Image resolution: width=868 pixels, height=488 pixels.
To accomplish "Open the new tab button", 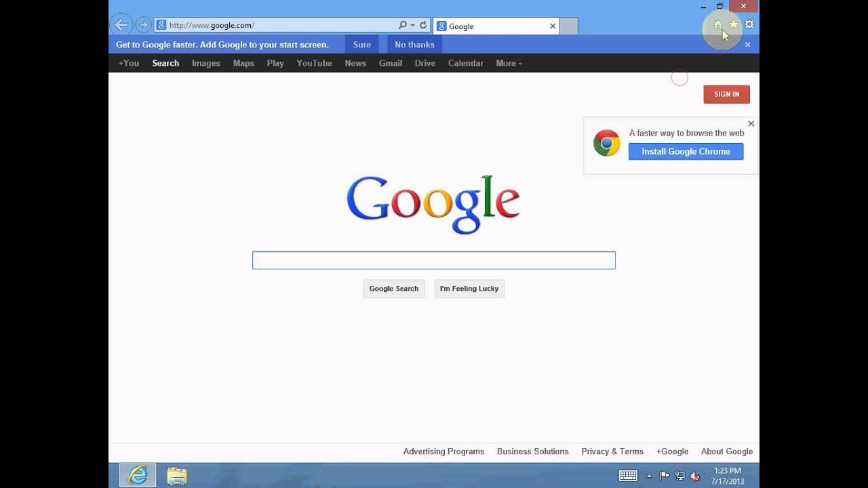I will (x=569, y=26).
